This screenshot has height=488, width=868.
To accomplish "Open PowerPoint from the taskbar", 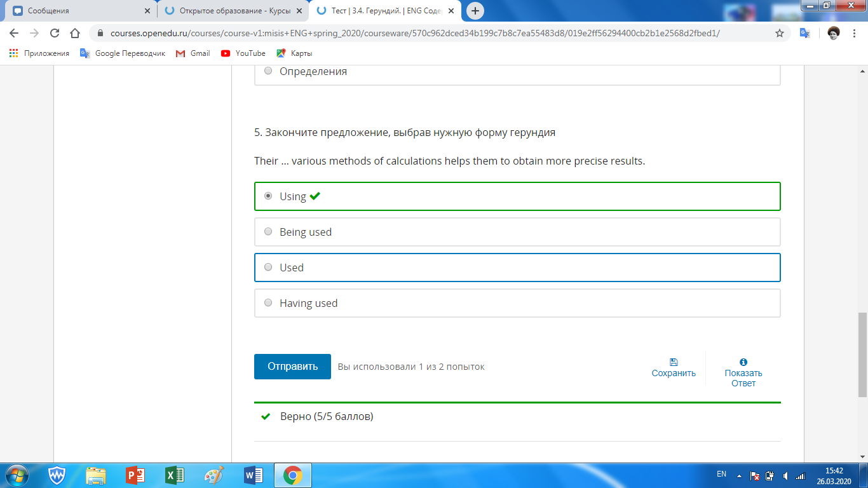I will pyautogui.click(x=135, y=475).
